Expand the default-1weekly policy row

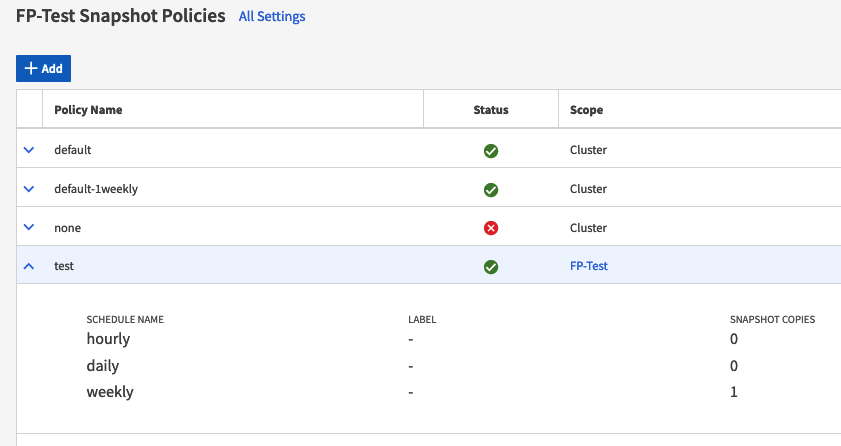tap(29, 189)
